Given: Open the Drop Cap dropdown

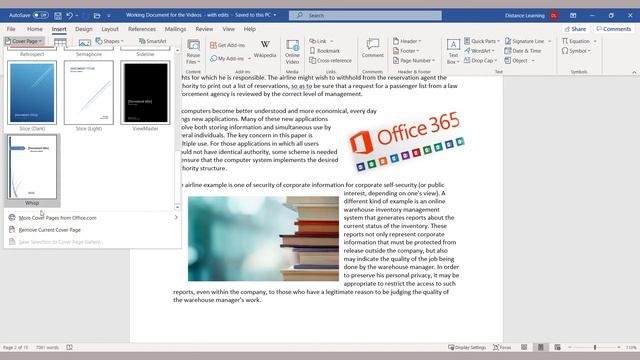Looking at the screenshot, I should click(480, 60).
